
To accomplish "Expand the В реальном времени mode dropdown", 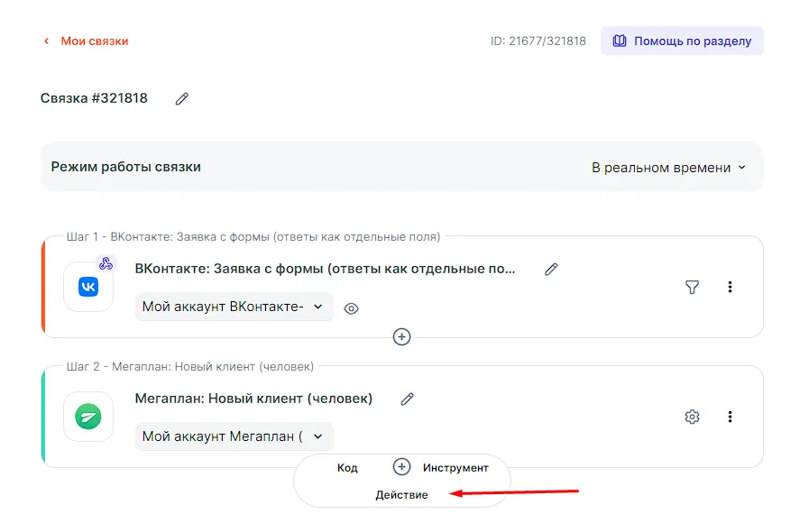I will (x=668, y=168).
